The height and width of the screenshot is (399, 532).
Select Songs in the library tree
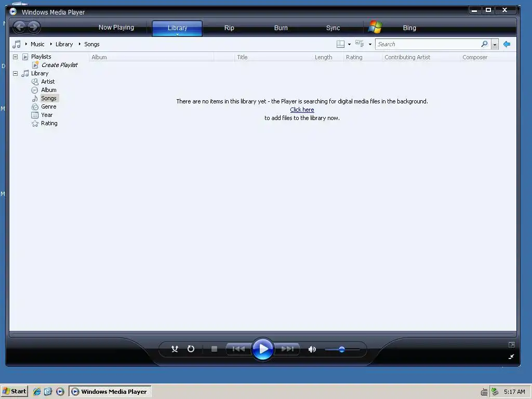49,98
